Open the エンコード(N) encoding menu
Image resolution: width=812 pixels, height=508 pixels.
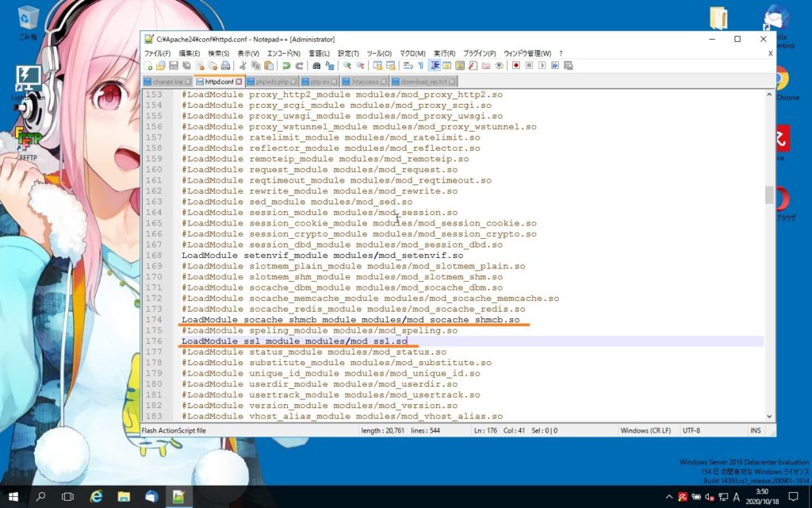tap(283, 53)
